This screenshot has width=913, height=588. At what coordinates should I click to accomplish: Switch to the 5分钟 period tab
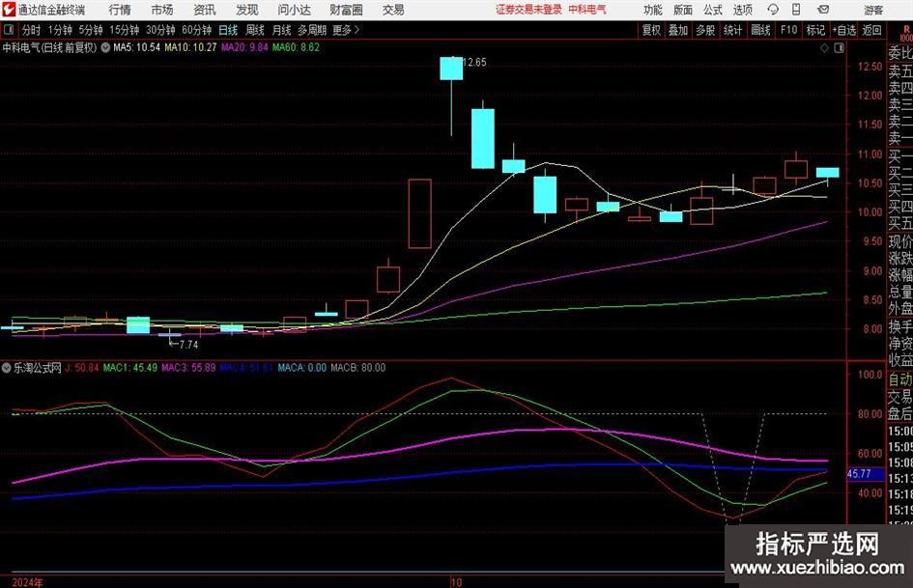[90, 30]
